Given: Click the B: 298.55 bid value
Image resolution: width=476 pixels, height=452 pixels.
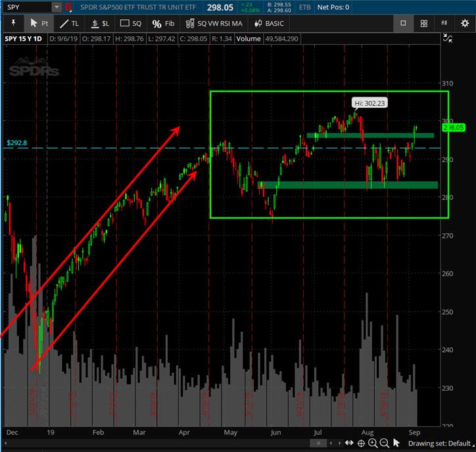Looking at the screenshot, I should (279, 4).
